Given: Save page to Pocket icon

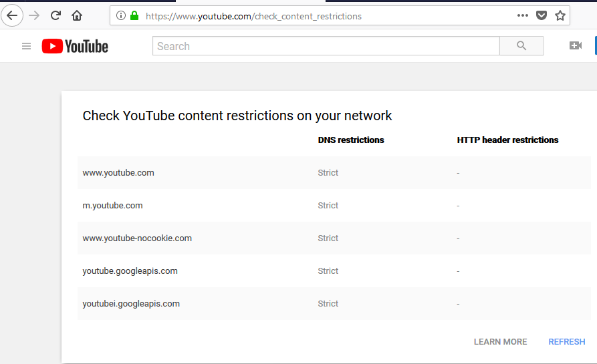Looking at the screenshot, I should (542, 15).
